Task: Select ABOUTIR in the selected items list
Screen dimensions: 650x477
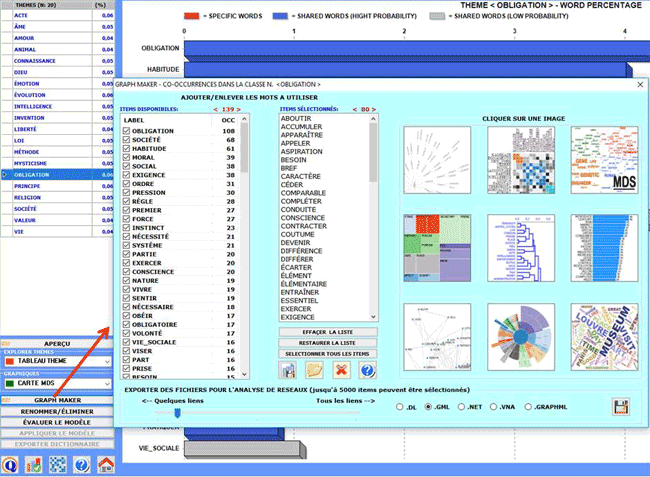Action: 296,119
